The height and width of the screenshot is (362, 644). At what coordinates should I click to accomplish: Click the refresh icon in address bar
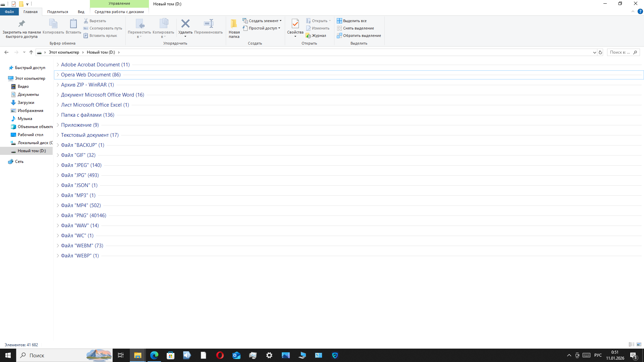600,52
